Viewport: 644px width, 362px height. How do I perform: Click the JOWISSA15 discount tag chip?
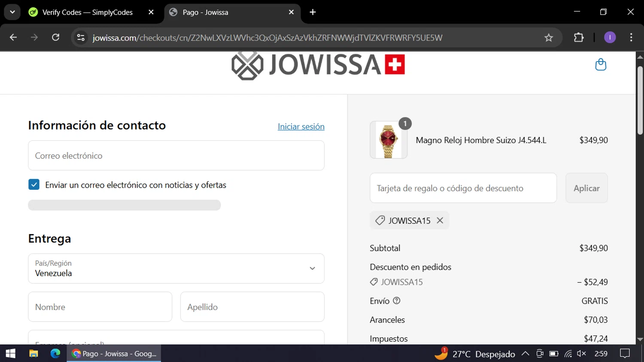(409, 220)
